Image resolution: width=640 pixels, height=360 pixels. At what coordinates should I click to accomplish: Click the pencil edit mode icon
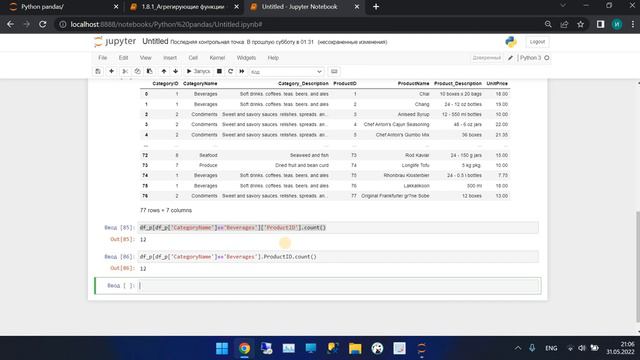point(510,58)
